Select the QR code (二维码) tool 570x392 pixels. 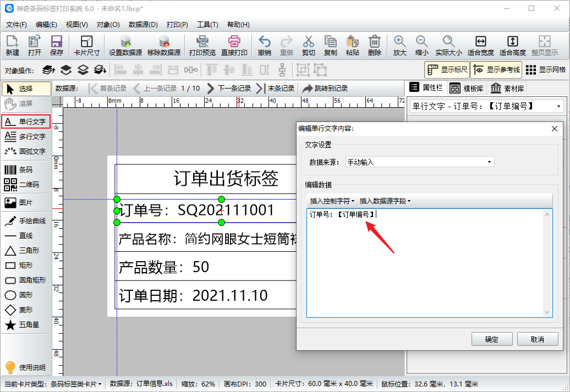tap(25, 185)
